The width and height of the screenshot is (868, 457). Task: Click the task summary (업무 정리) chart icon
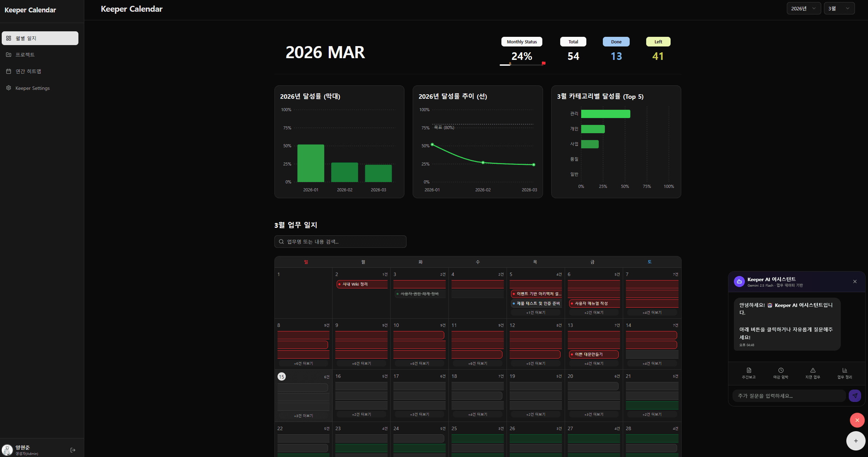(x=845, y=373)
